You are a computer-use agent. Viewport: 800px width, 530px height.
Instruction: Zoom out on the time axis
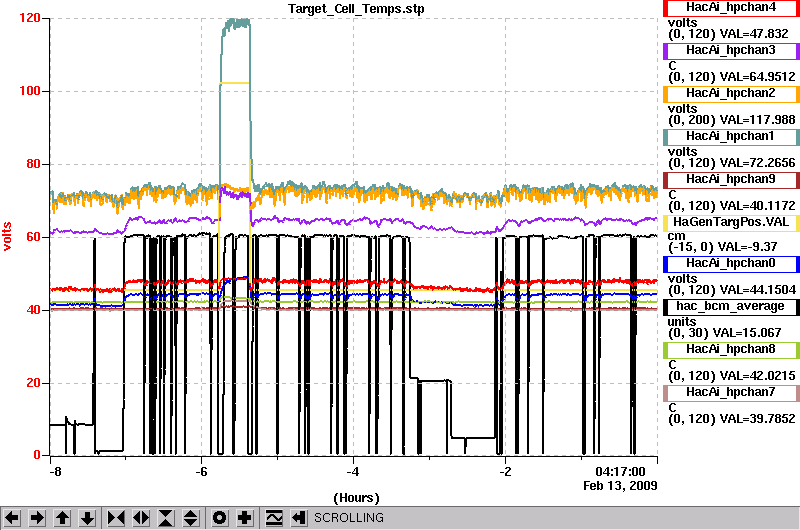click(141, 518)
